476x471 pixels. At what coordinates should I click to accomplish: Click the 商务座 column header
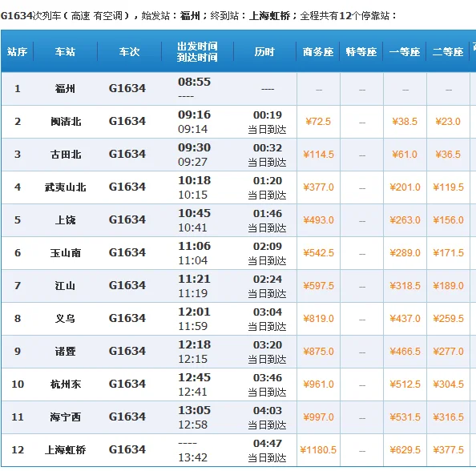[318, 52]
